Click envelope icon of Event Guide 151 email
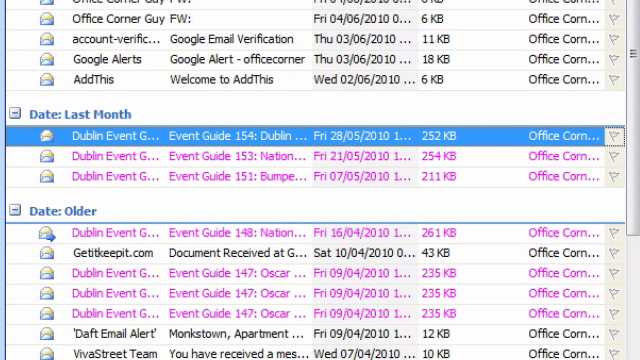This screenshot has height=360, width=640. click(x=47, y=176)
